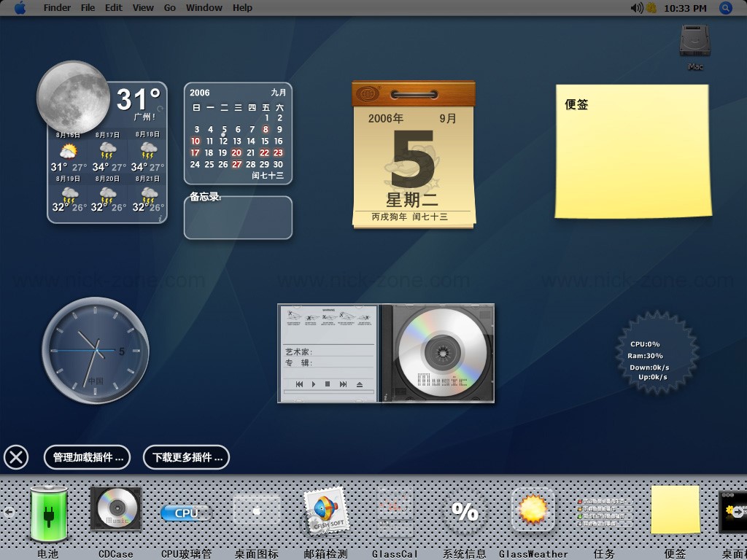Choose the 系统信息 percent widget icon
The image size is (747, 560).
[465, 512]
